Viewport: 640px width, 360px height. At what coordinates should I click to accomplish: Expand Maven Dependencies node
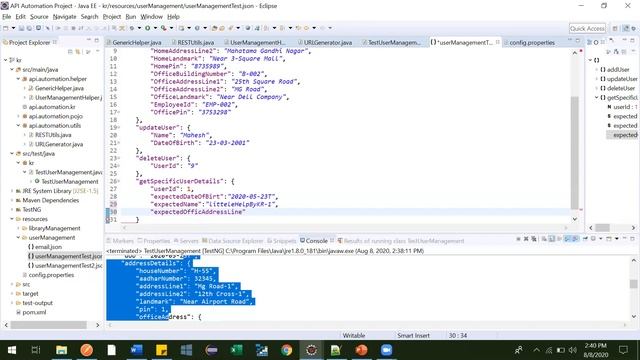(x=12, y=200)
